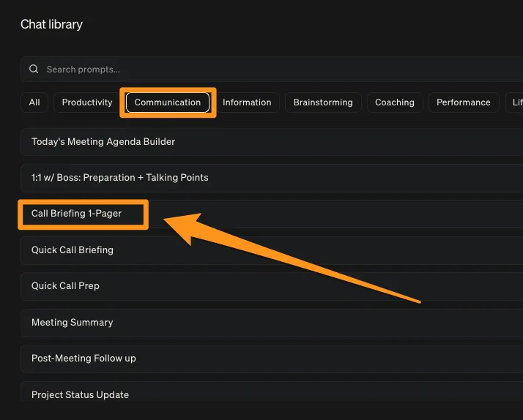
Task: Click the Chat library heading
Action: click(x=51, y=25)
